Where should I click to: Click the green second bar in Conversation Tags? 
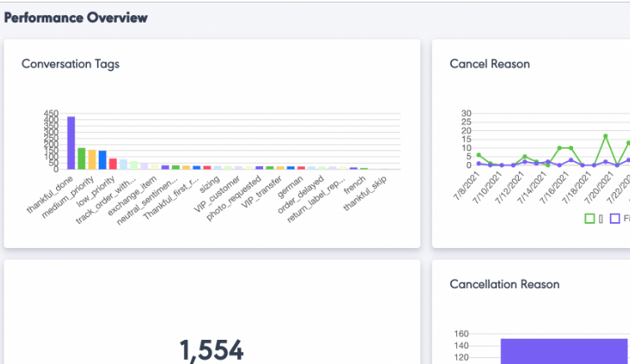(82, 159)
